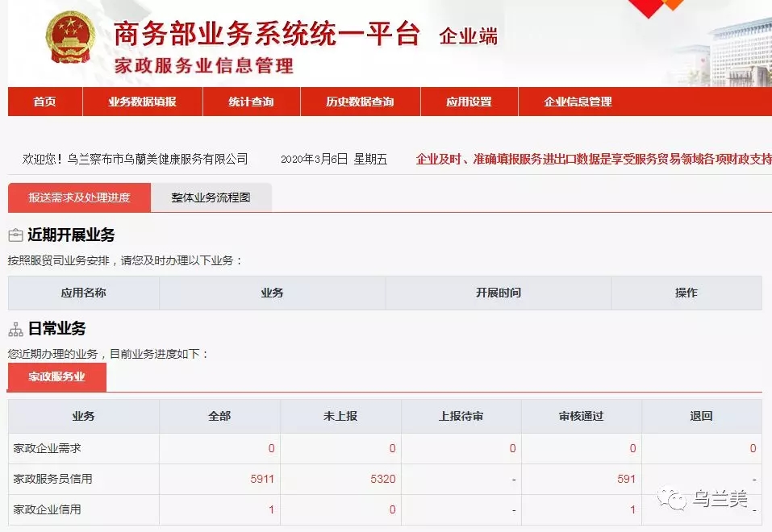
Task: Click the 家政企业需求 row label
Action: 47,448
